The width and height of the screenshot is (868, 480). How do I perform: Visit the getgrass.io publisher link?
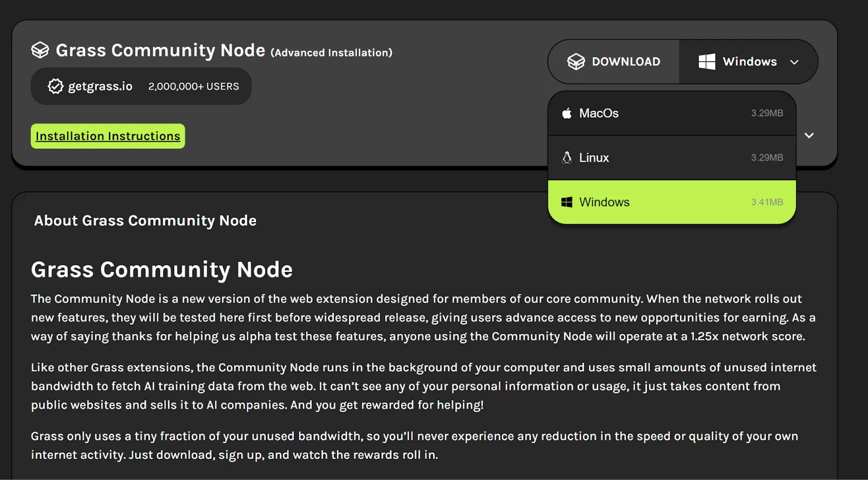[100, 86]
